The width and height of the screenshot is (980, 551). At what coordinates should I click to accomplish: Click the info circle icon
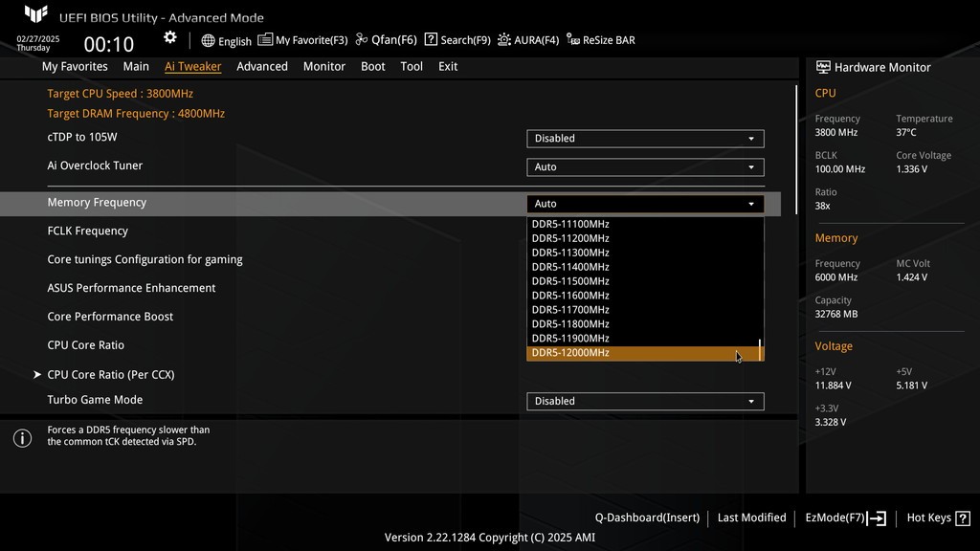(x=23, y=438)
